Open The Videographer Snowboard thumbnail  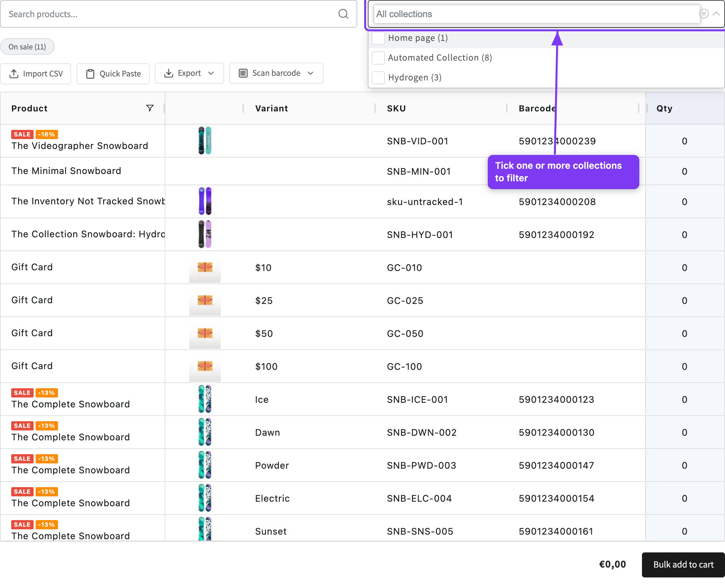[x=205, y=140]
